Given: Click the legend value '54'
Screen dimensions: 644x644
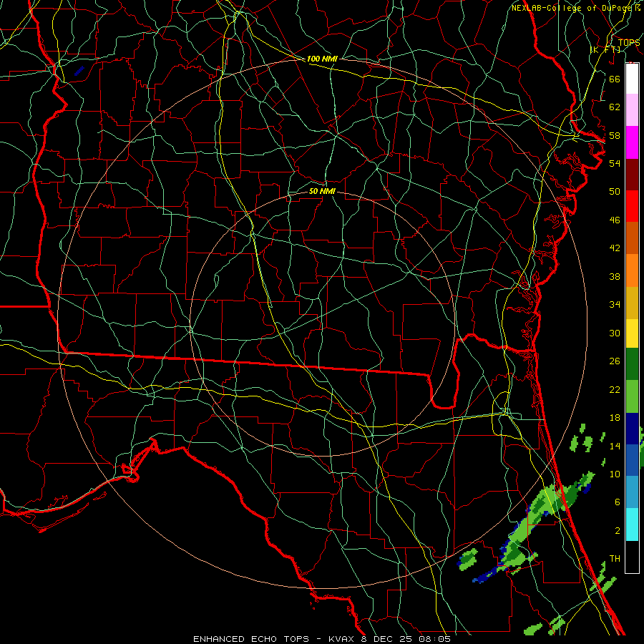Looking at the screenshot, I should (615, 163).
